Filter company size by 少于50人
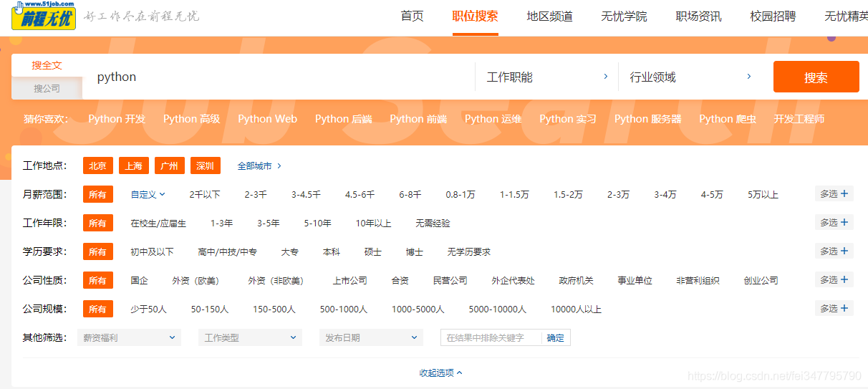Viewport: 868px width, 389px height. click(x=148, y=309)
